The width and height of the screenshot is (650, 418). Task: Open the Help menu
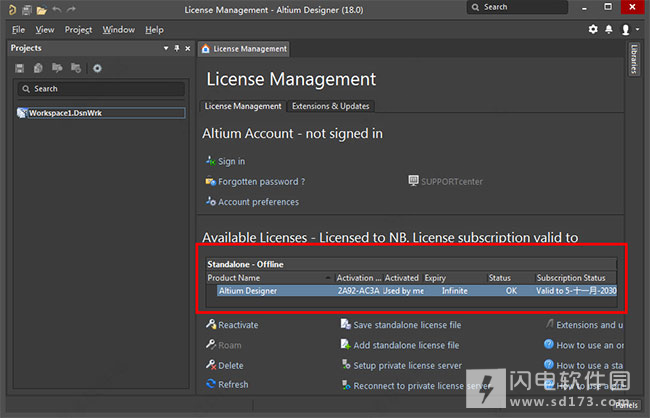(x=155, y=30)
